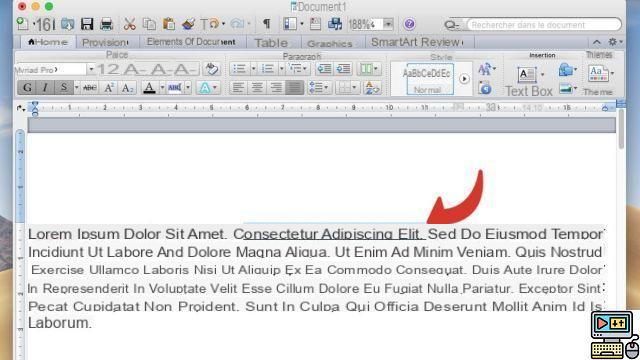Activate the format painter brush icon
Screen dimensions: 640x360
[x=188, y=24]
